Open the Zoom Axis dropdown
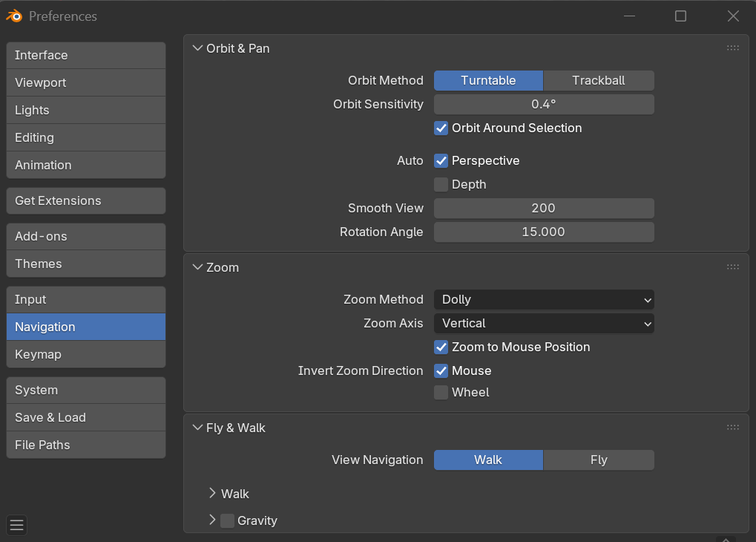756x542 pixels. click(544, 324)
